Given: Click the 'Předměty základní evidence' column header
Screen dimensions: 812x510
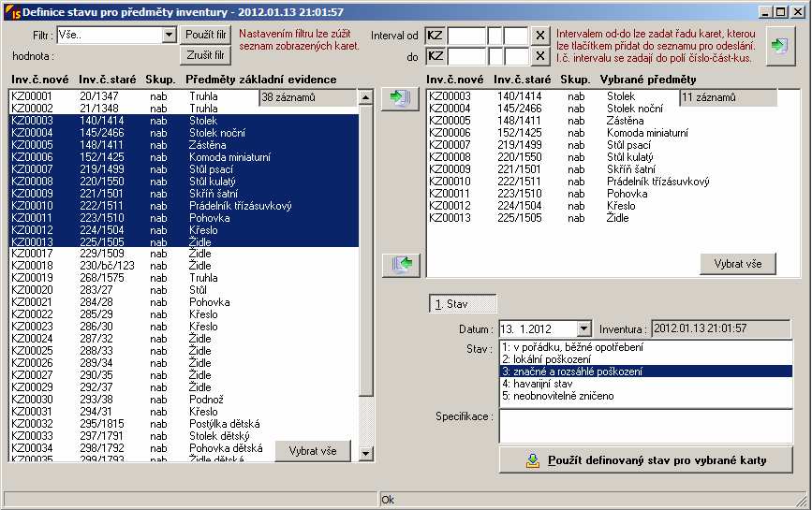Looking at the screenshot, I should click(x=261, y=80).
